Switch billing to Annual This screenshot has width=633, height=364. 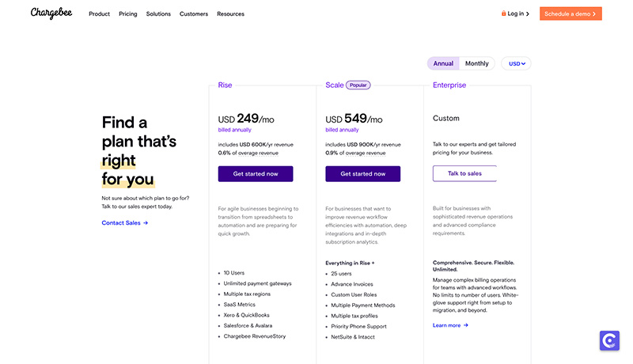coord(443,63)
